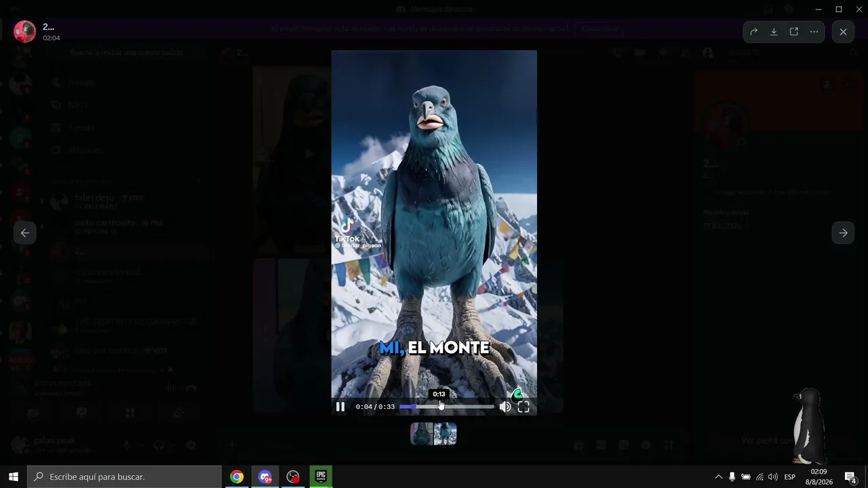Viewport: 868px width, 488px height.
Task: Focus the 'Escribe aquí para buscar' search box
Action: 125,476
